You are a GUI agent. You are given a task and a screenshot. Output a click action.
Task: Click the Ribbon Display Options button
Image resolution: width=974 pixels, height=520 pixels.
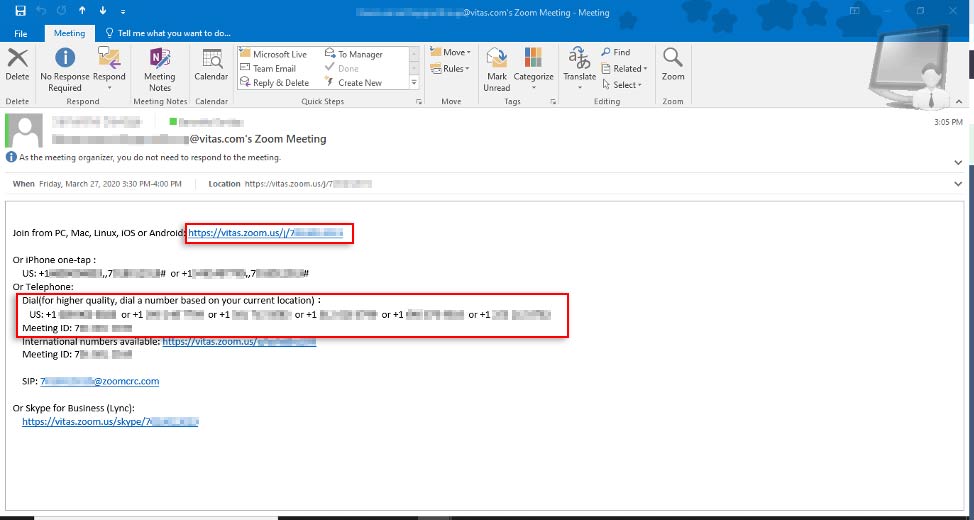[x=855, y=11]
